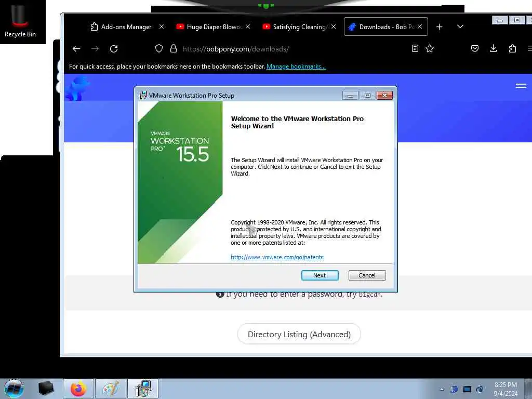Click the VMware setup title bar icon
The width and height of the screenshot is (532, 399).
[x=143, y=96]
